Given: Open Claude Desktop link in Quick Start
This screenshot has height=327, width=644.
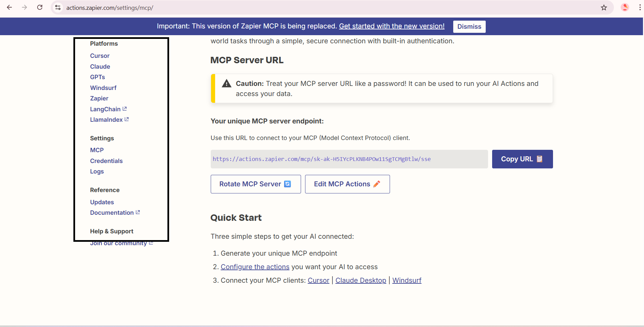Looking at the screenshot, I should [361, 280].
